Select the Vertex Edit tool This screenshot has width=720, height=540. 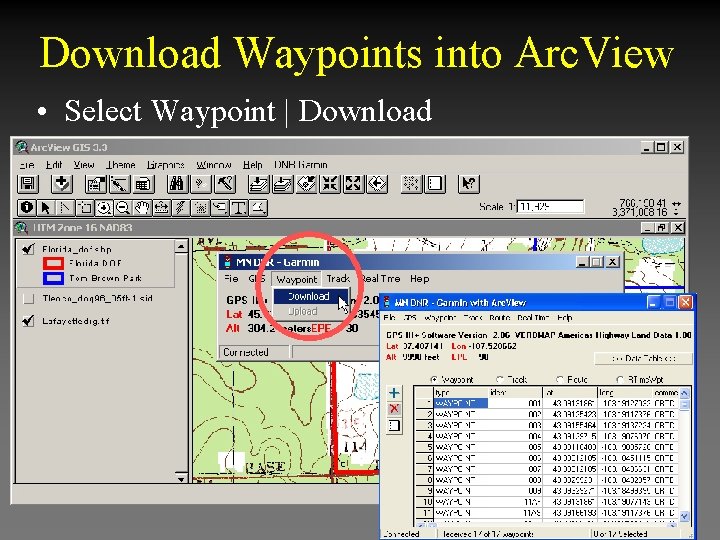(65, 208)
